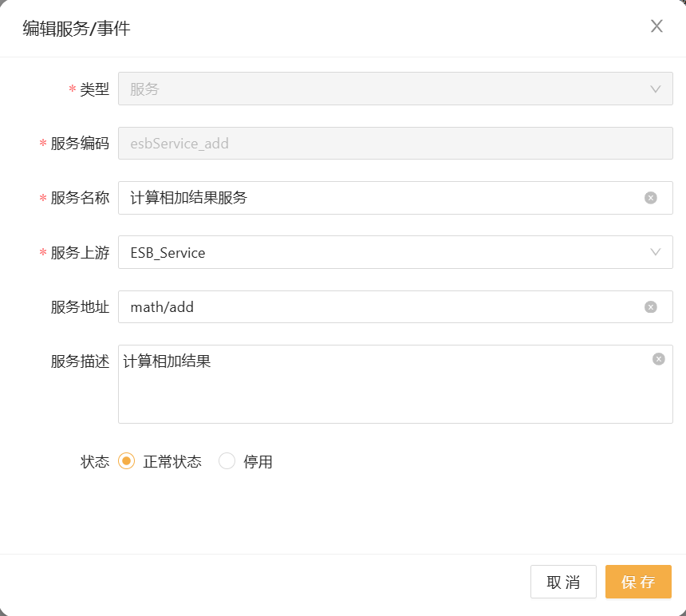This screenshot has width=686, height=616.
Task: Click the 状态 field label
Action: [x=96, y=461]
